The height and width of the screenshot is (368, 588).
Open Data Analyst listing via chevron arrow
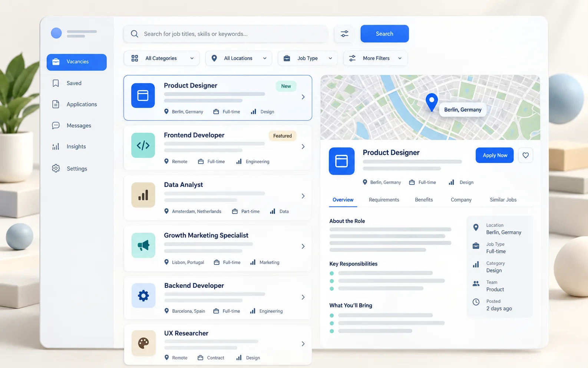(x=303, y=196)
